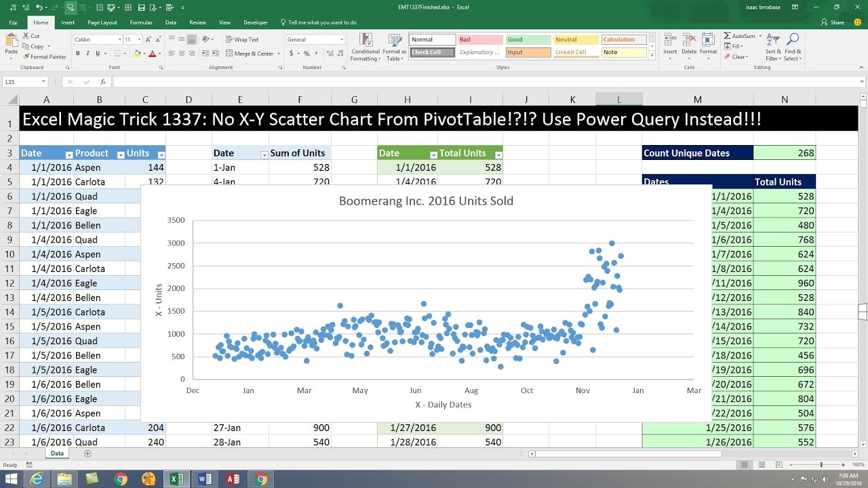Click the Clear button in Editing
This screenshot has width=868, height=488.
click(736, 57)
